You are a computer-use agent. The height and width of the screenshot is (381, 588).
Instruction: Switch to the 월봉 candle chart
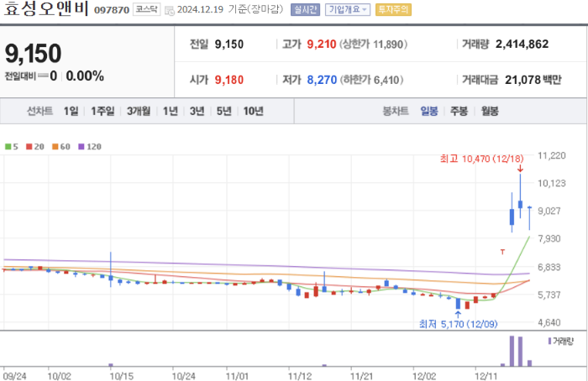(490, 111)
